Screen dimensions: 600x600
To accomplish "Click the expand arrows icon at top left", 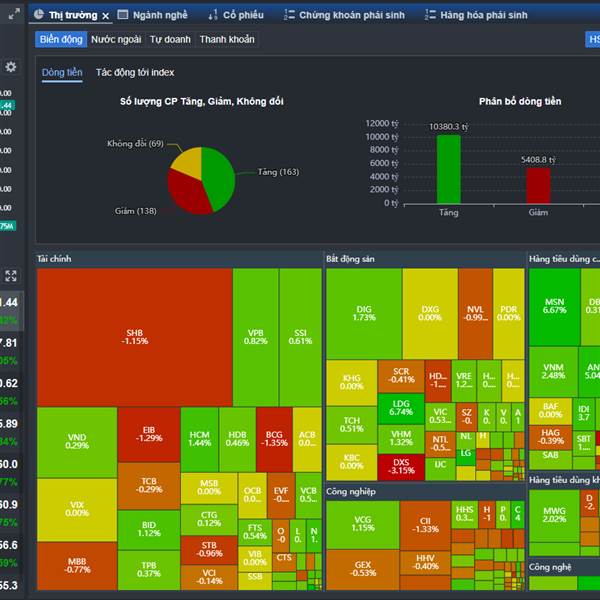I will point(14,14).
